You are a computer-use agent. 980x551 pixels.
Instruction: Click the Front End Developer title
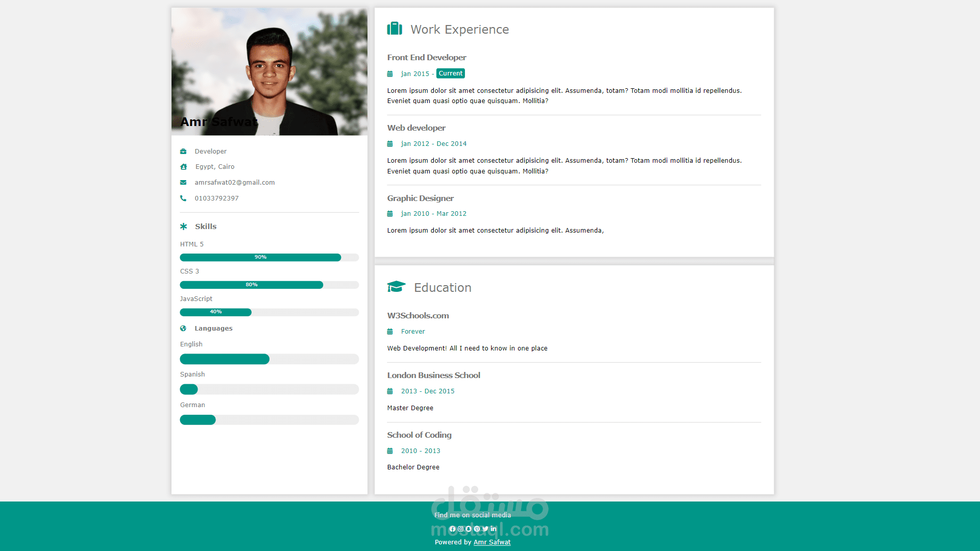[x=427, y=58]
